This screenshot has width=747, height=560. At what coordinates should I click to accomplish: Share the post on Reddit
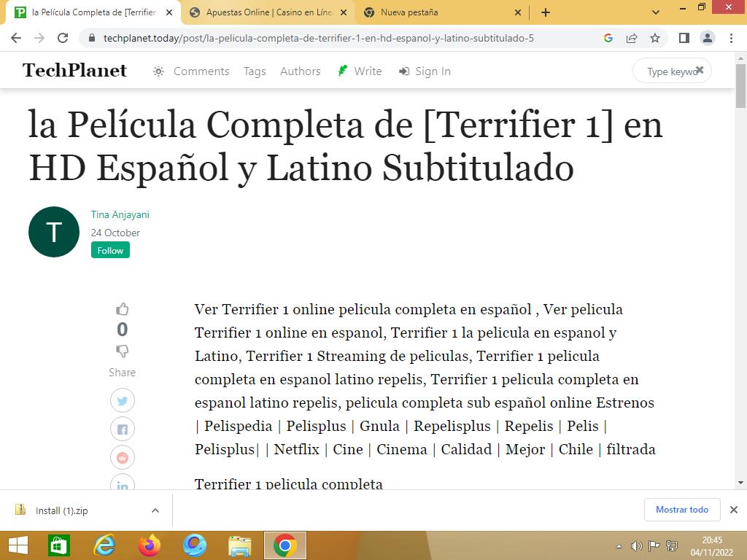[123, 457]
